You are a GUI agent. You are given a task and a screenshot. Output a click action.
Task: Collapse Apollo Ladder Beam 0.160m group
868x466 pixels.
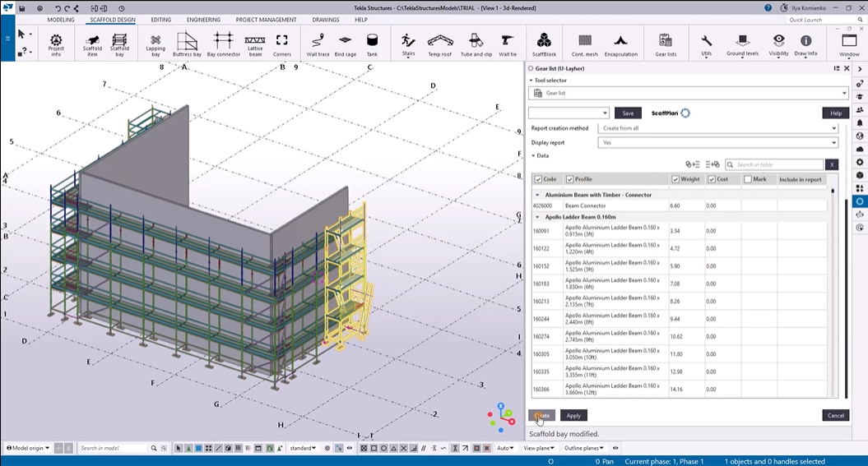click(x=537, y=217)
